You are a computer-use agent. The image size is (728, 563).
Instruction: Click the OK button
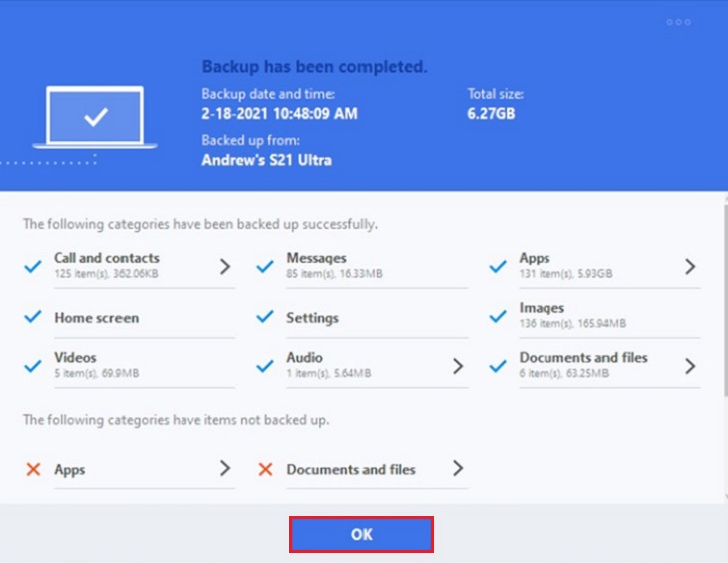point(361,534)
